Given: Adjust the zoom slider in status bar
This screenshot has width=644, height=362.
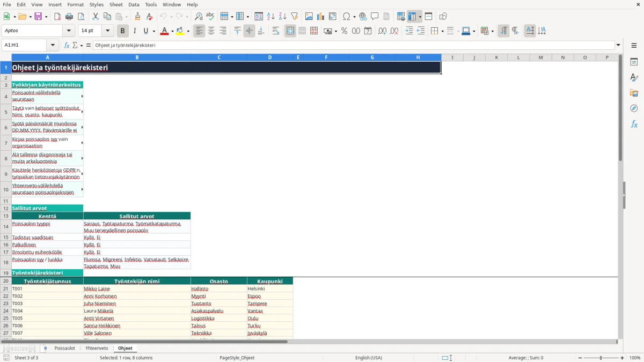Looking at the screenshot, I should point(601,358).
